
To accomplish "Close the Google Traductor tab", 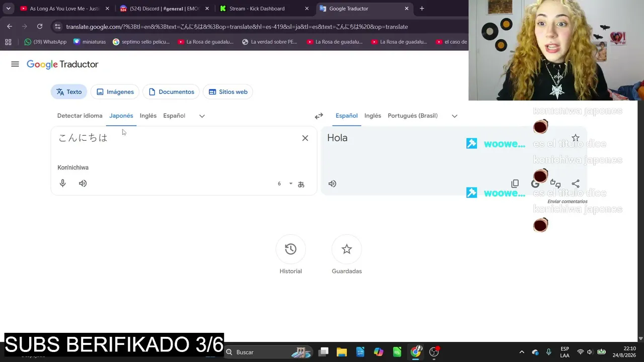I will tap(407, 9).
